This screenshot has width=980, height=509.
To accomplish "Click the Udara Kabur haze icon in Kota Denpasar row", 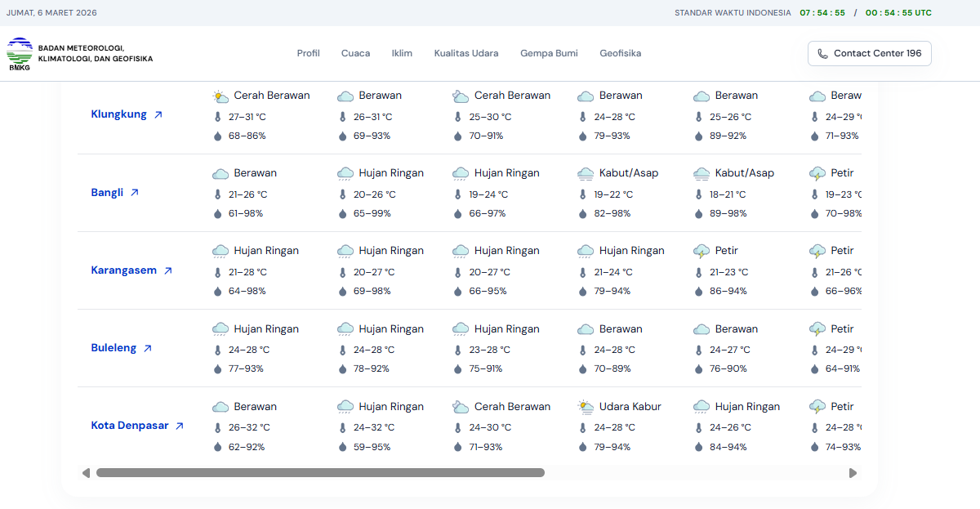I will coord(585,407).
